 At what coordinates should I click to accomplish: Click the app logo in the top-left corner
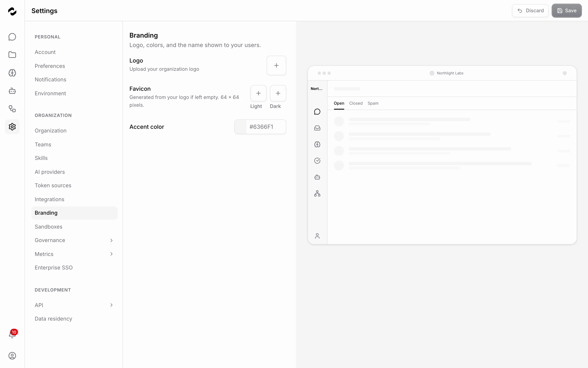(12, 11)
